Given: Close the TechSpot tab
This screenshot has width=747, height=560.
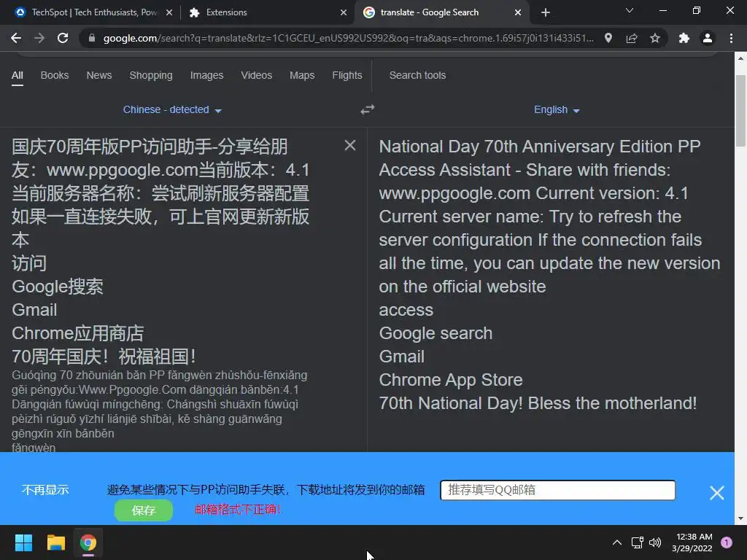Looking at the screenshot, I should point(169,12).
